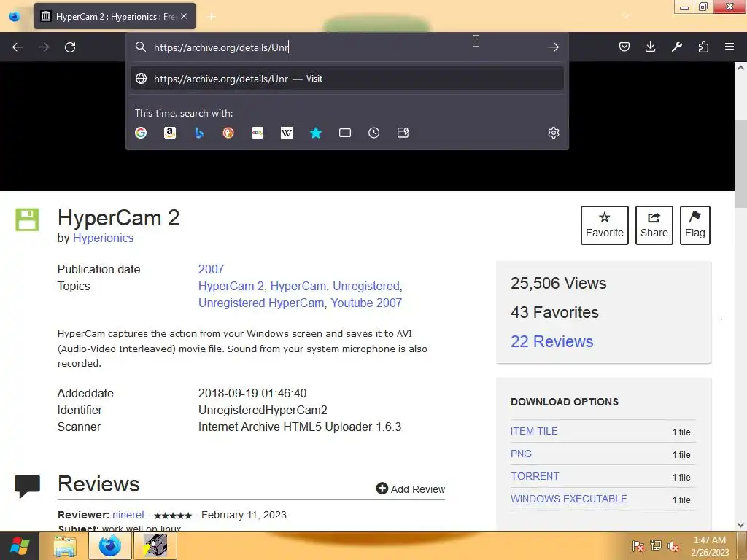Screen dimensions: 747x560
Task: Search history via clock icon
Action: tap(374, 133)
